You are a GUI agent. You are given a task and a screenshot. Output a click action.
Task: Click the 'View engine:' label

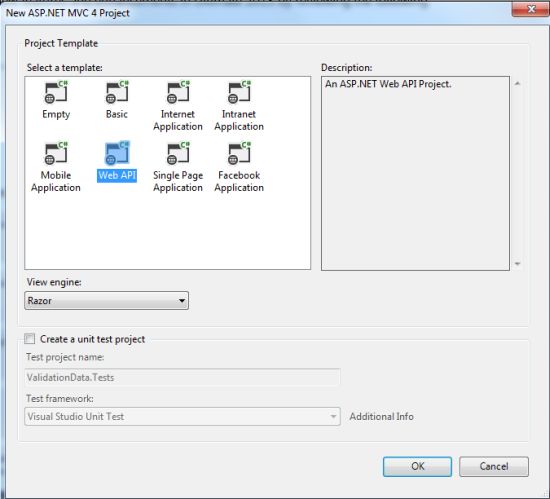[54, 282]
